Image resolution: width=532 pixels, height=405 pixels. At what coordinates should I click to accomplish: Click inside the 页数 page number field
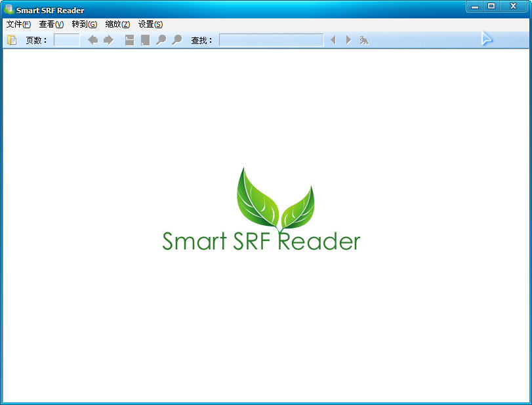pos(67,39)
